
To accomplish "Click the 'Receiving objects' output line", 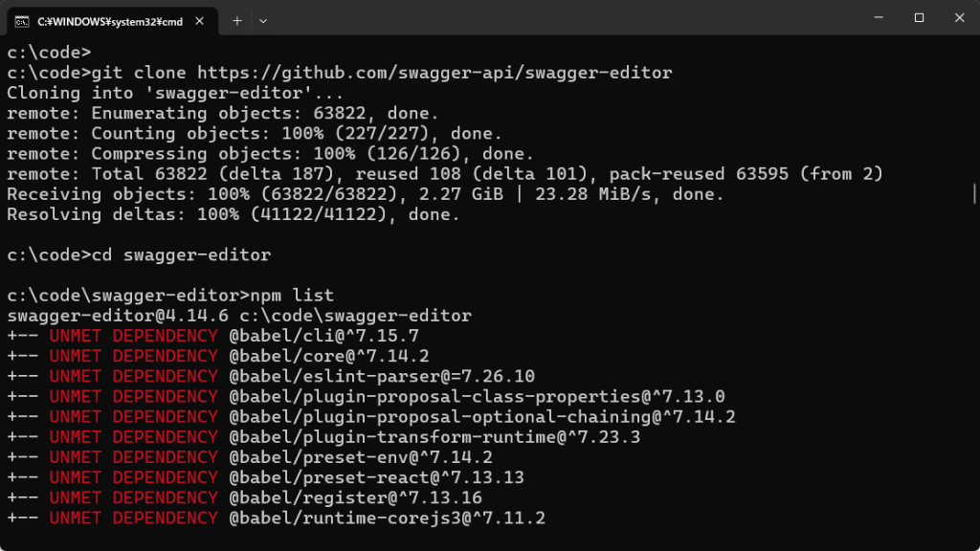I will click(x=366, y=194).
